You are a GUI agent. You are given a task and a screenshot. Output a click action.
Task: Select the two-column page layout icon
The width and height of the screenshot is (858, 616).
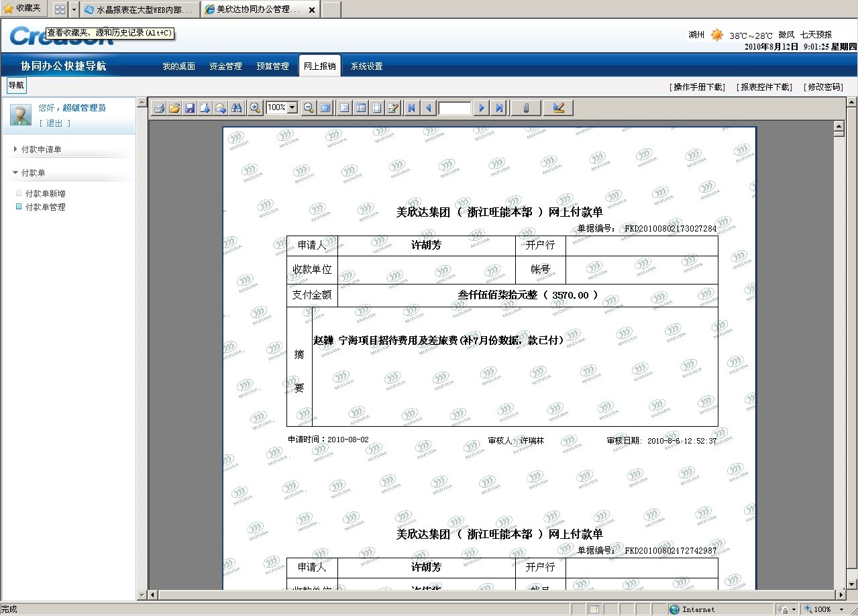pos(361,107)
